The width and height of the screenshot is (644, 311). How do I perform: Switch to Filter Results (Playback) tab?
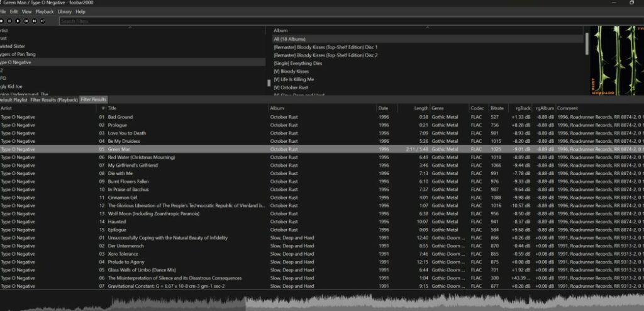pos(54,100)
